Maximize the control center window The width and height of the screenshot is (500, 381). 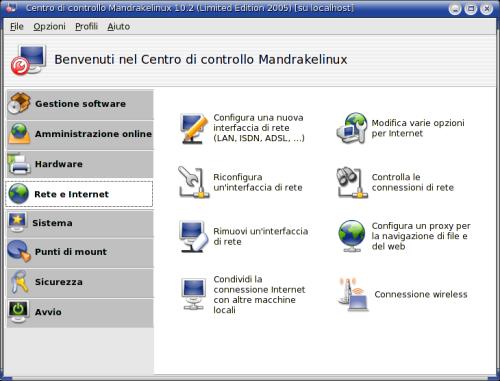point(471,9)
